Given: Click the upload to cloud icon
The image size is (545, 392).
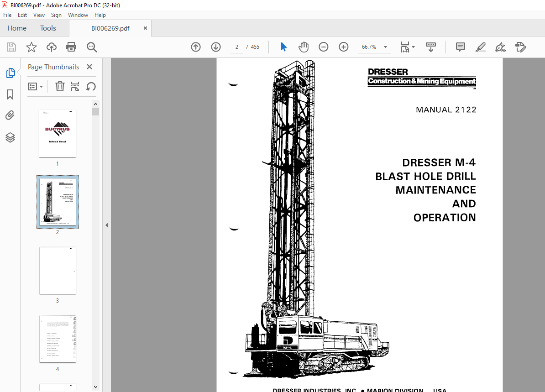Looking at the screenshot, I should [52, 47].
